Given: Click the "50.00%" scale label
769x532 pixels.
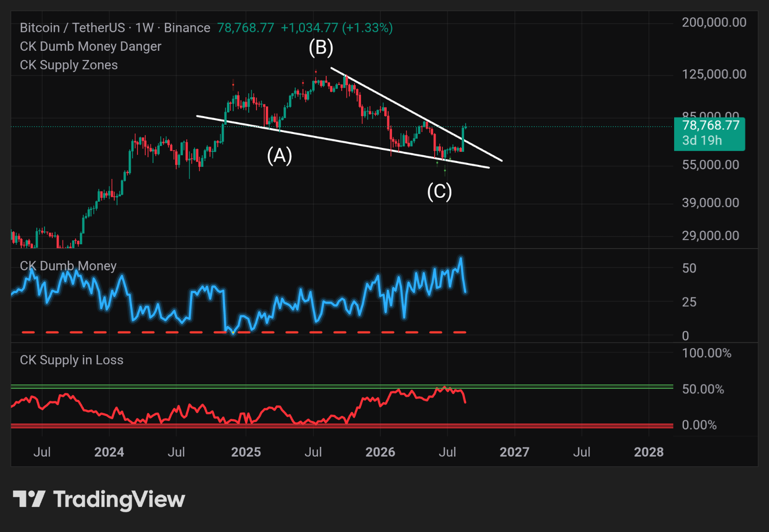Looking at the screenshot, I should coord(703,389).
